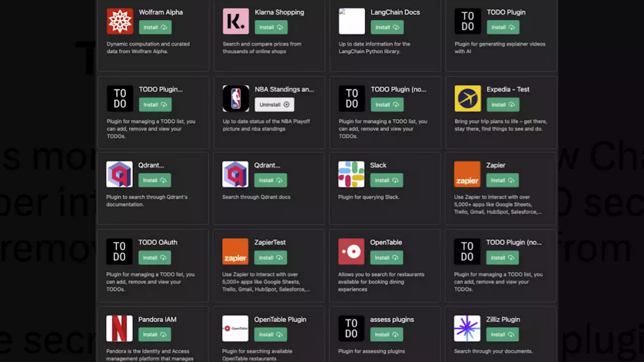
Task: Click the Qdrant logo of the 'Qdrant's documentation' plugin
Action: pos(119,174)
